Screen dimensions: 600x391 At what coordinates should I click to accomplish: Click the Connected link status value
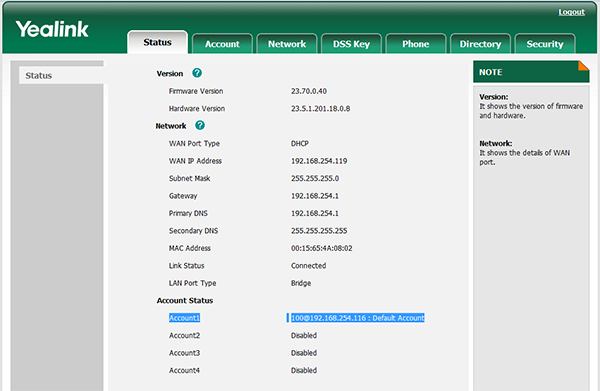(x=308, y=266)
